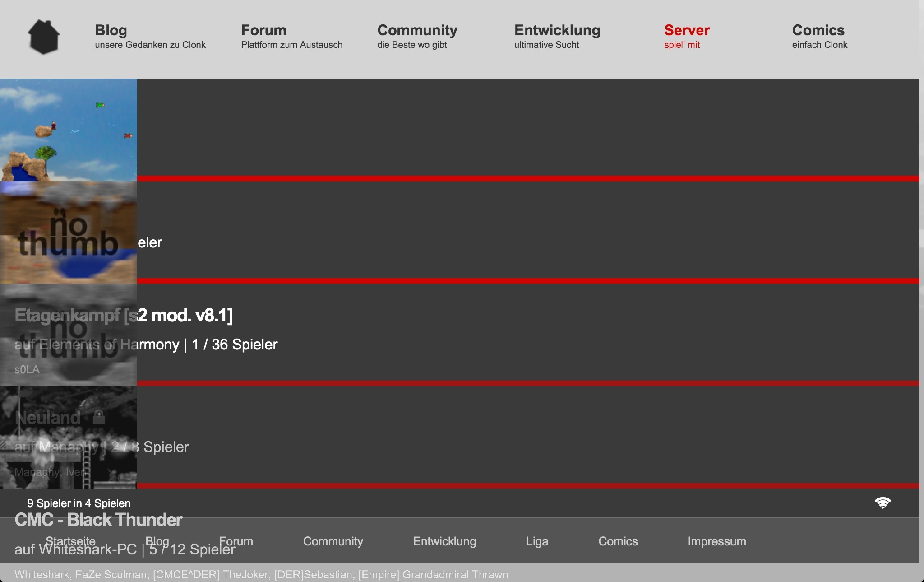Click the footer Community link
Image resolution: width=924 pixels, height=582 pixels.
(333, 541)
